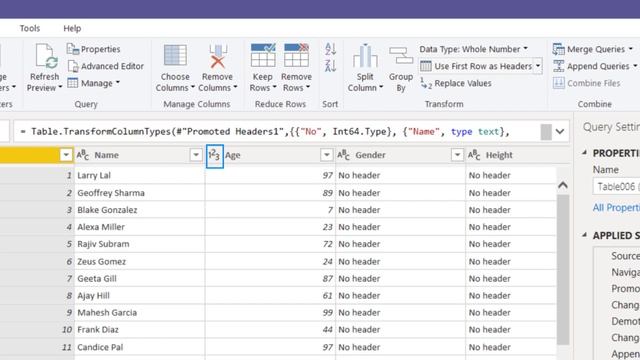Open the Refresh Preview dropdown arrow
The image size is (640, 360).
(60, 87)
